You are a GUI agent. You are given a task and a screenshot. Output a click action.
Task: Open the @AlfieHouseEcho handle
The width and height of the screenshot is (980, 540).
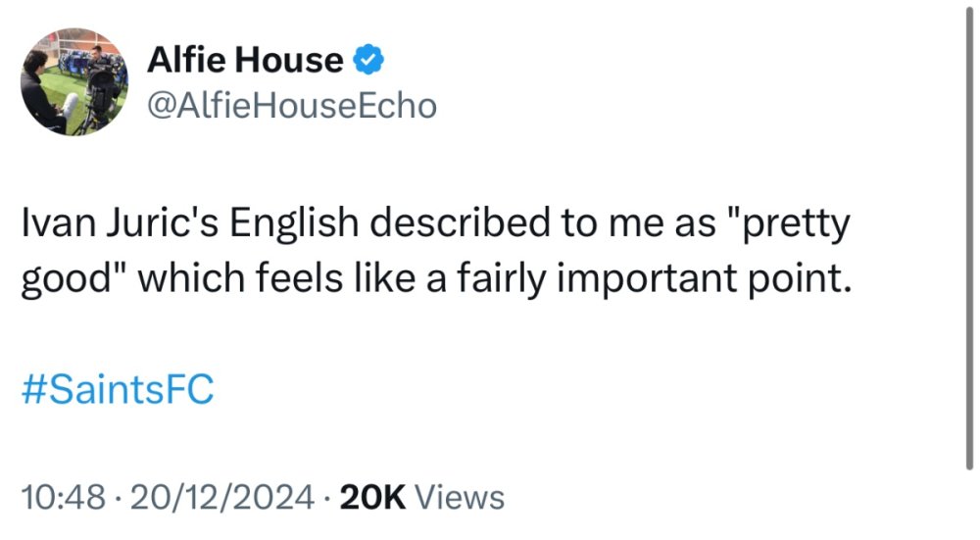290,104
